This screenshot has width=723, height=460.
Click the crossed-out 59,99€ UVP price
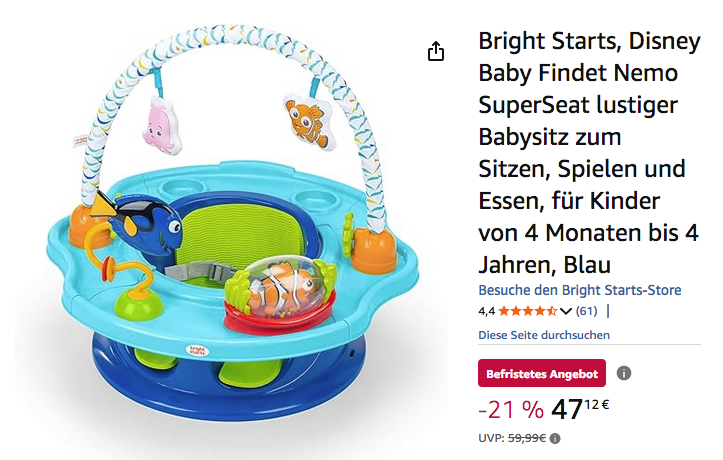tap(526, 438)
